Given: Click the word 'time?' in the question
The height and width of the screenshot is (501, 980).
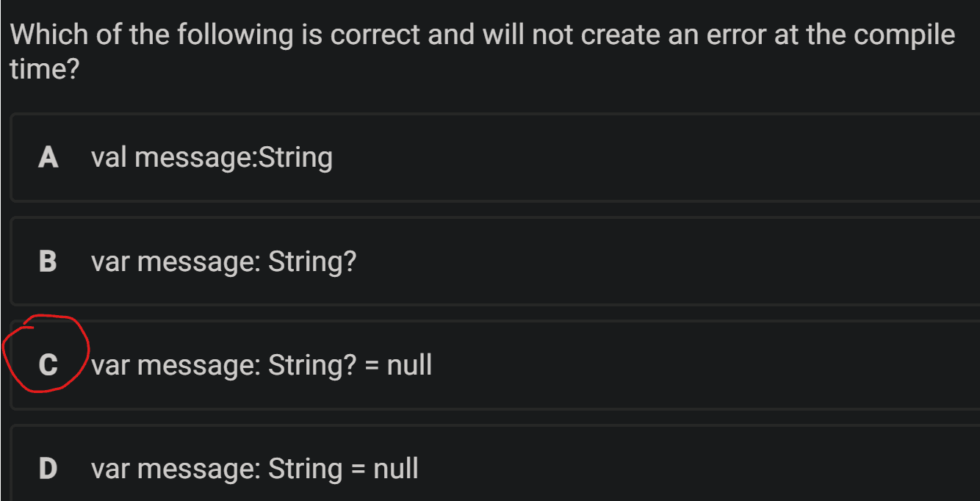Looking at the screenshot, I should [44, 71].
